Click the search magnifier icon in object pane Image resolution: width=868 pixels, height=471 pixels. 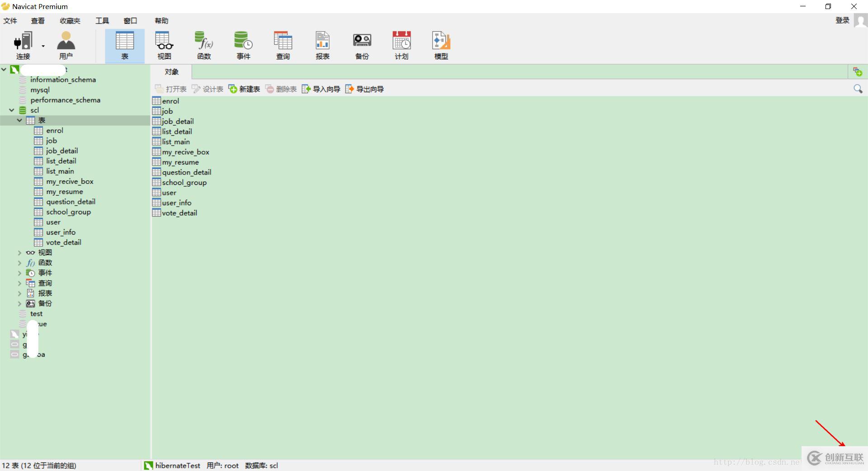coord(858,89)
